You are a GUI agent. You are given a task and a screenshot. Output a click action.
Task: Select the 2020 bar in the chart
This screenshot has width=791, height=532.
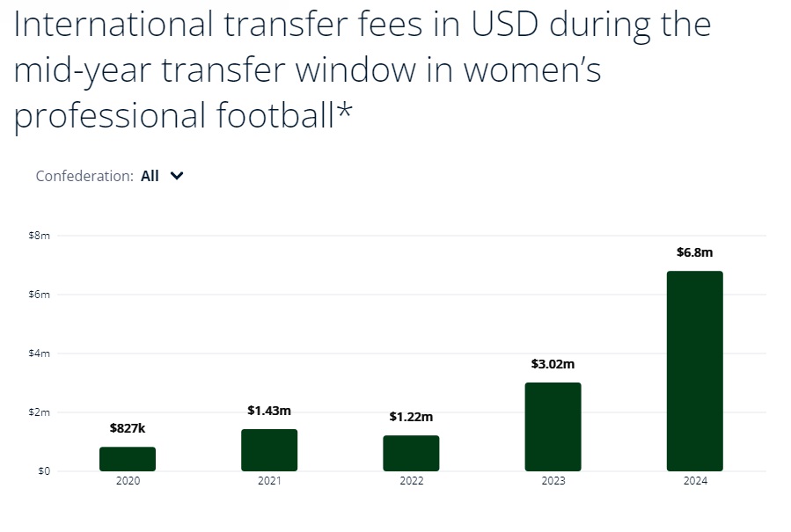tap(128, 459)
